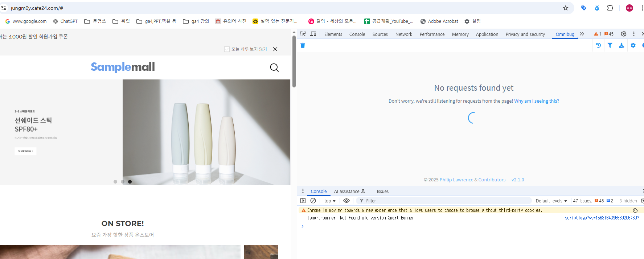Open the www.google.com bookmark
This screenshot has width=644, height=259.
[26, 21]
